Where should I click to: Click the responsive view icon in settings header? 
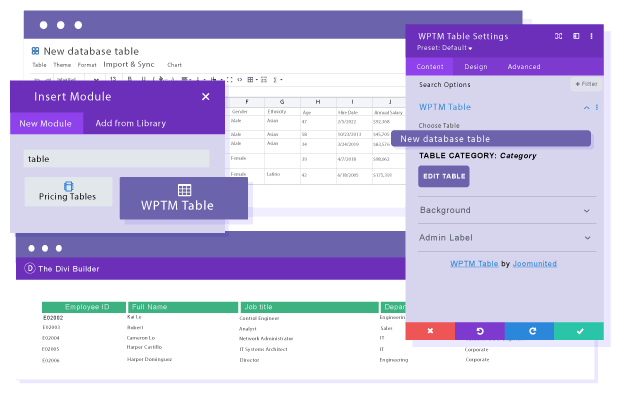point(558,36)
